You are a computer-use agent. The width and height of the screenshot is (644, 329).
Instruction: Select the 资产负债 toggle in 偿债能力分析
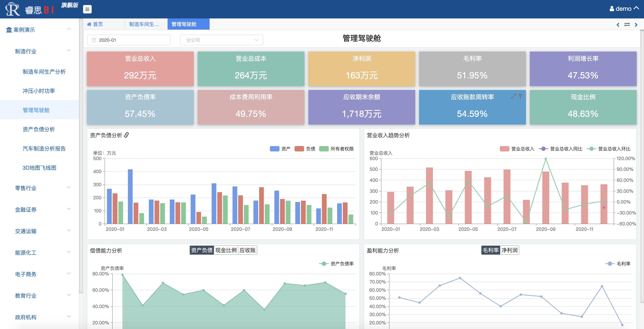point(201,250)
